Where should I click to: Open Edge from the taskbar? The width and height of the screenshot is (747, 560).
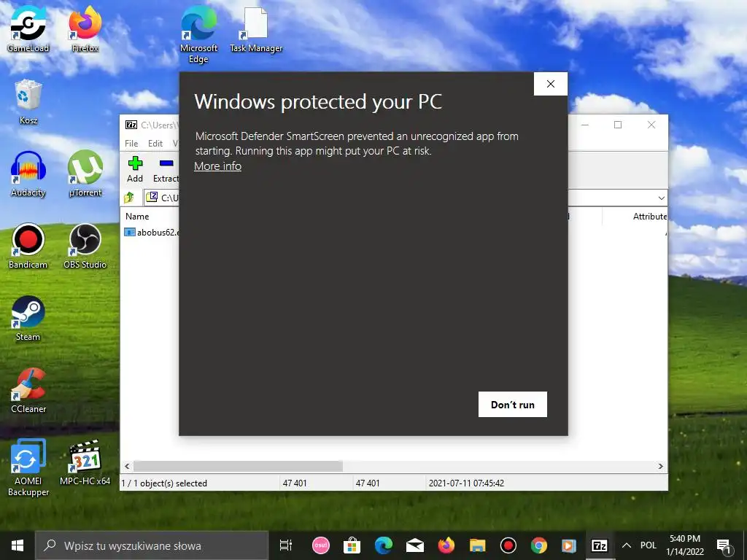384,545
